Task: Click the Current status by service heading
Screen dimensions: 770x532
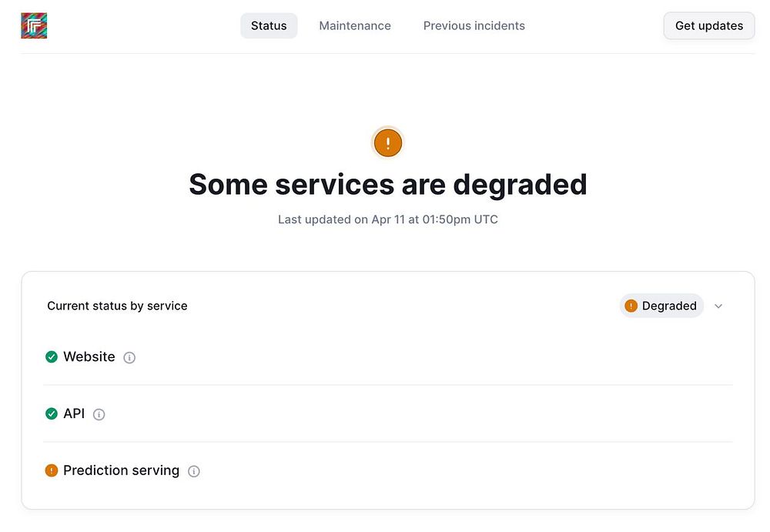Action: tap(117, 306)
